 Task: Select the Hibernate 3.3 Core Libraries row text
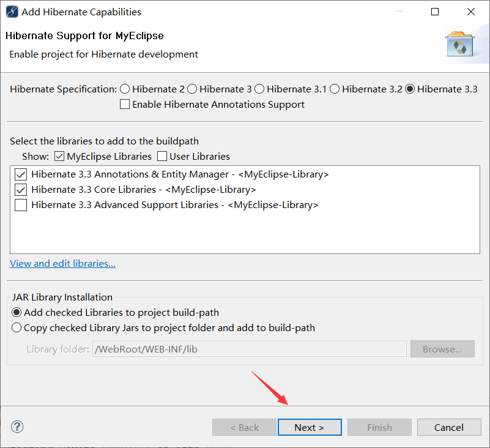(x=144, y=190)
